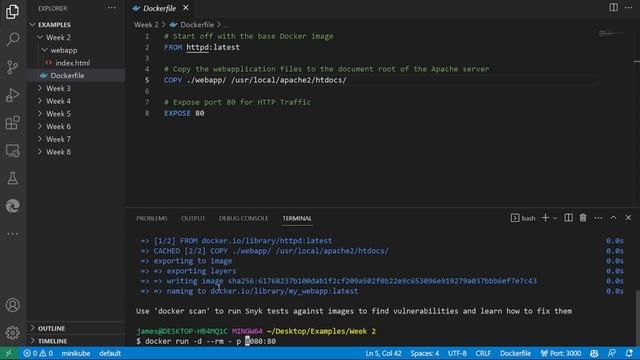640x360 pixels.
Task: Switch to the DEBUG CONSOLE tab
Action: click(243, 218)
